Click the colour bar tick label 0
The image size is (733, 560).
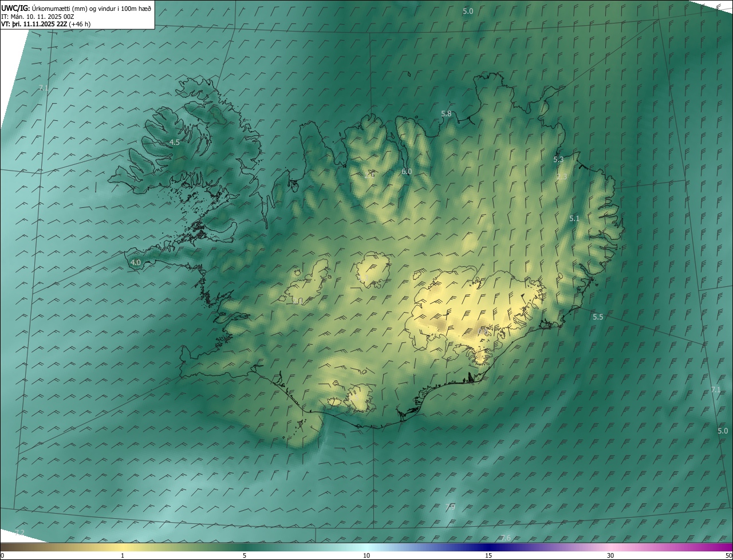coord(2,555)
